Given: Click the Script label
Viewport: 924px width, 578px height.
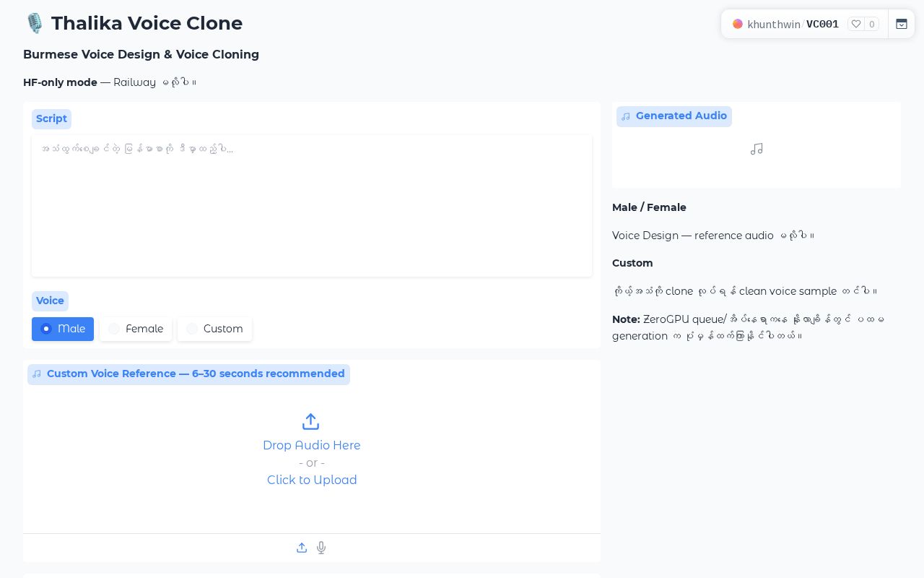Looking at the screenshot, I should point(51,118).
